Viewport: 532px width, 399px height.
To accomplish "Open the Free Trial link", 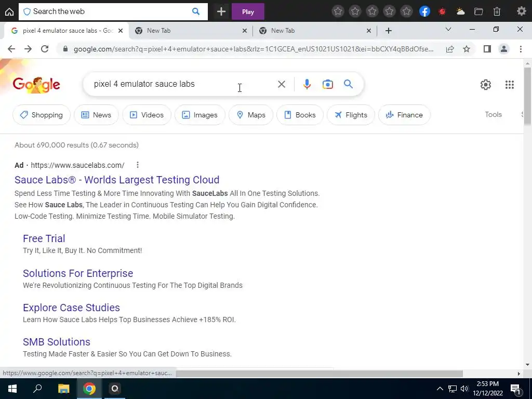I will pyautogui.click(x=44, y=238).
